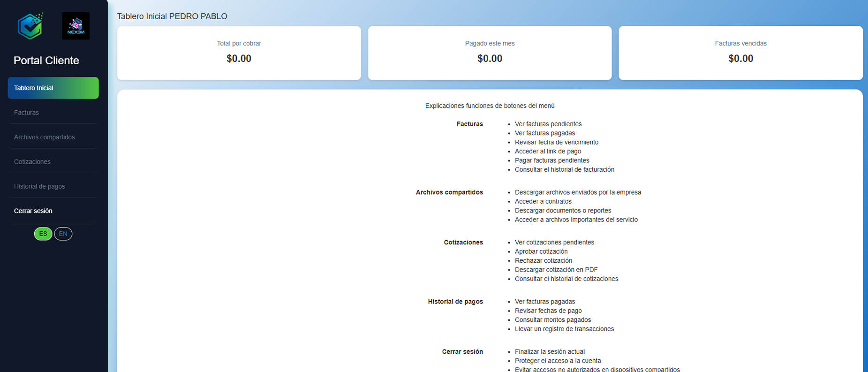Screen dimensions: 868x372
Task: Click bold Archivos compartidos heading in explanations
Action: click(449, 192)
